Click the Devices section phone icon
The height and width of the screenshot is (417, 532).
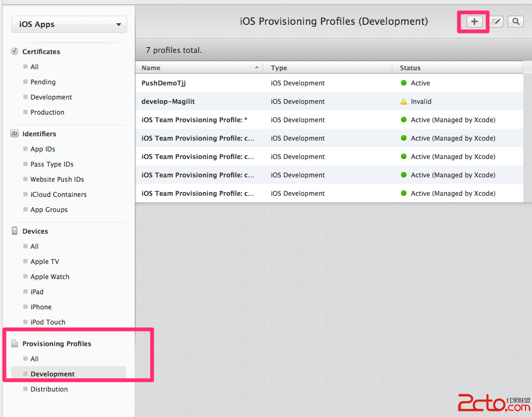[x=15, y=231]
